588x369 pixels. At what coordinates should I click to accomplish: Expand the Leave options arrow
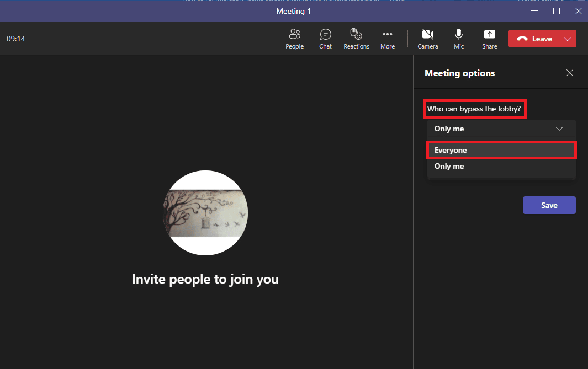tap(568, 39)
